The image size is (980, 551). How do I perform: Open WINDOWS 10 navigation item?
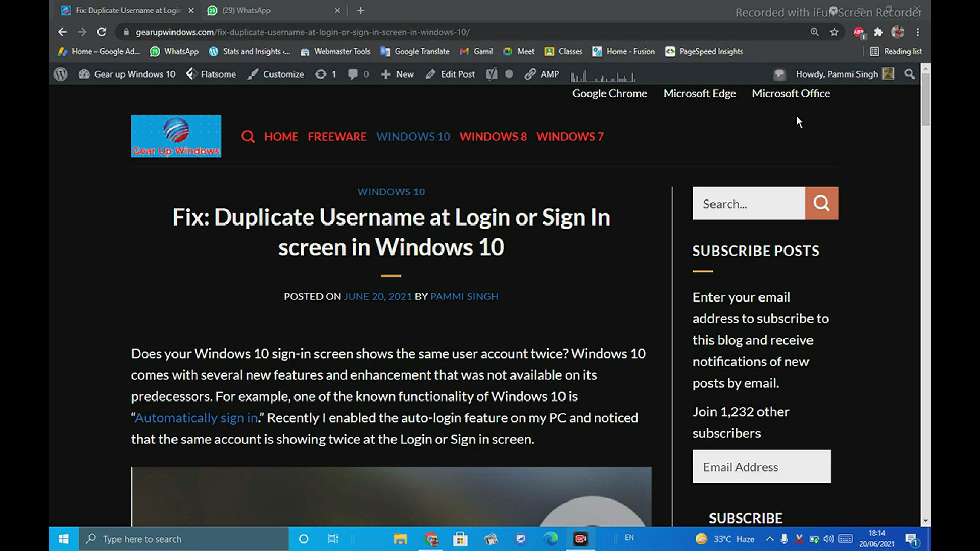coord(413,137)
